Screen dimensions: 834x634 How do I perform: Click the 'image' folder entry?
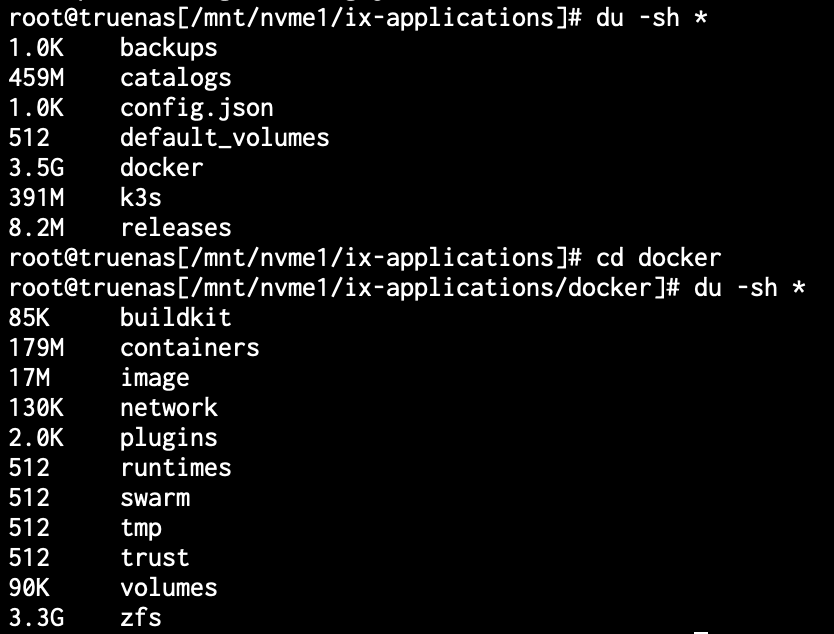pos(155,378)
